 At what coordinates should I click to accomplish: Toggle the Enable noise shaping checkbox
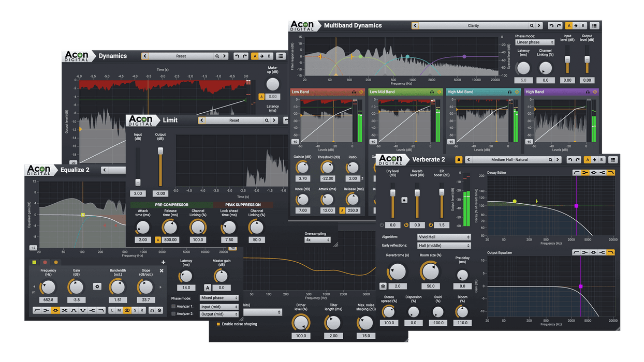218,324
